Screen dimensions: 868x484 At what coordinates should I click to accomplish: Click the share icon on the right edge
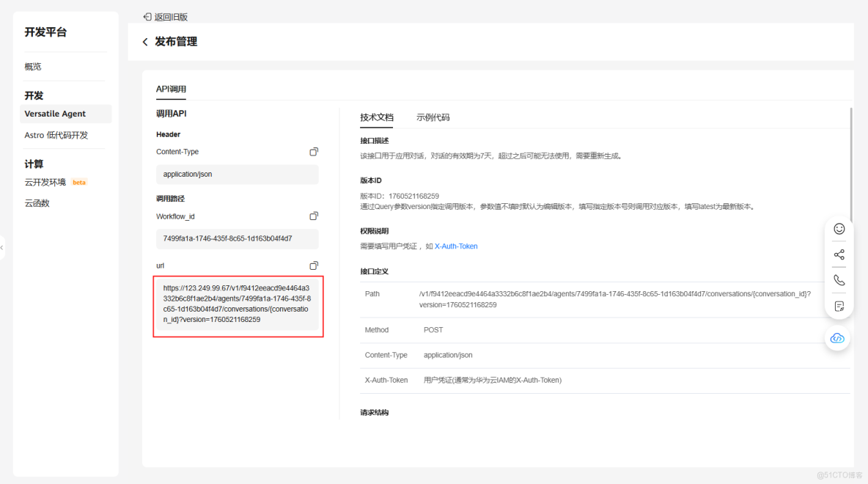click(839, 254)
